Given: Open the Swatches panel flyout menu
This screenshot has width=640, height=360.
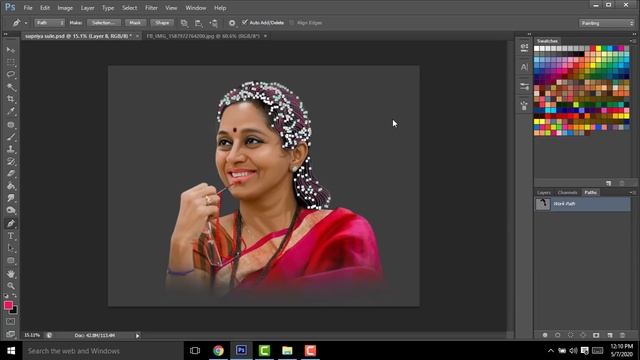Looking at the screenshot, I should coord(632,41).
